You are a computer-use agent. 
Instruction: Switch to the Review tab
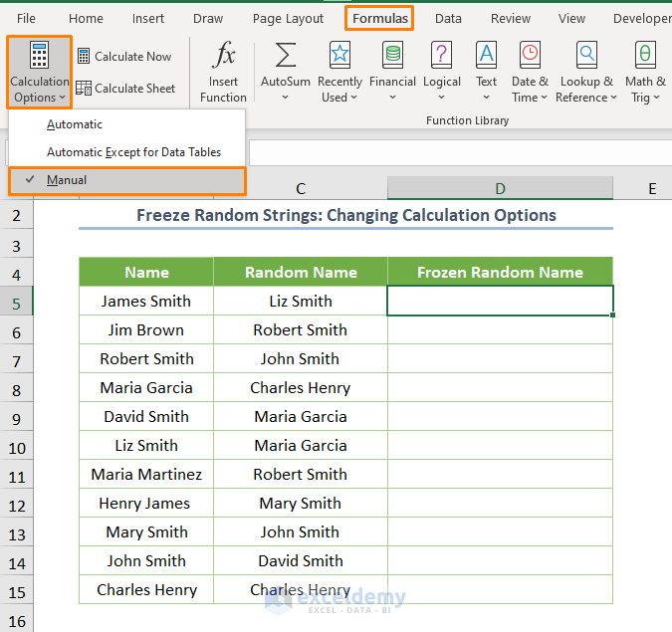(510, 19)
